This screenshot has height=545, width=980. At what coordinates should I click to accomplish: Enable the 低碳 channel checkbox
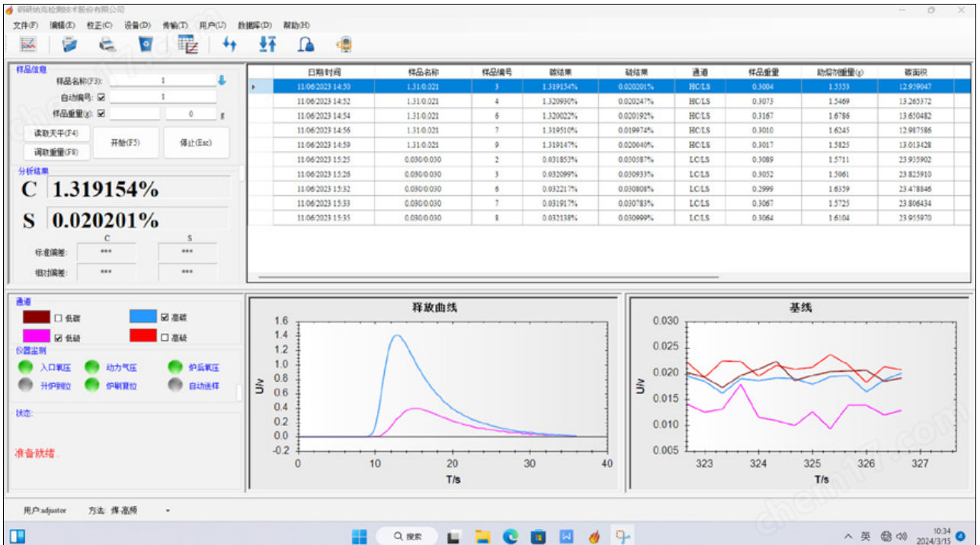59,318
